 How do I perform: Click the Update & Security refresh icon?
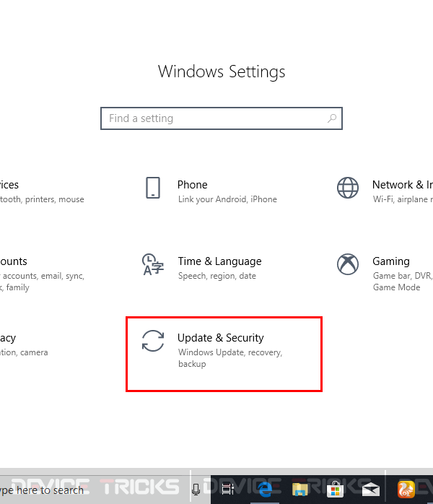tap(153, 341)
